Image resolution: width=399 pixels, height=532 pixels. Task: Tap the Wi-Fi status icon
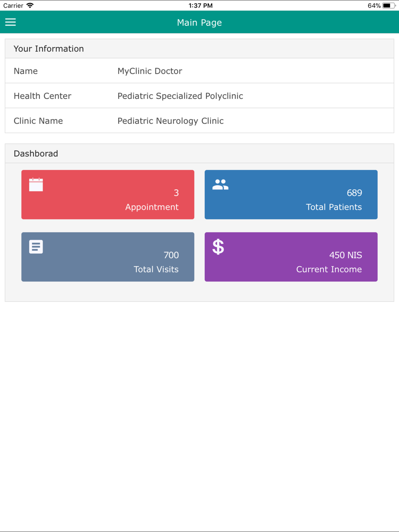[x=30, y=6]
